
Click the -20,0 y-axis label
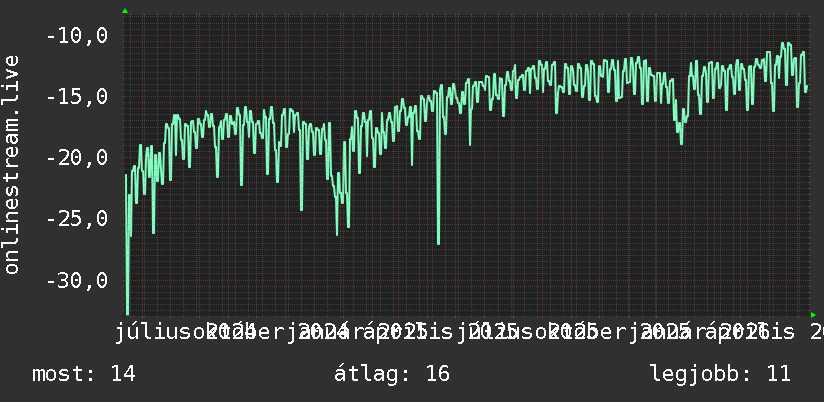[77, 157]
